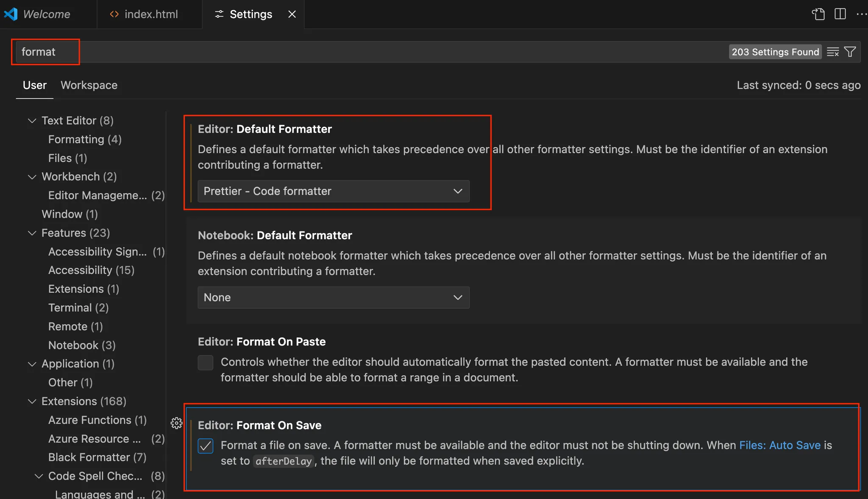Screen dimensions: 868x499
Task: Follow the Files: Auto Save link
Action: (x=780, y=445)
